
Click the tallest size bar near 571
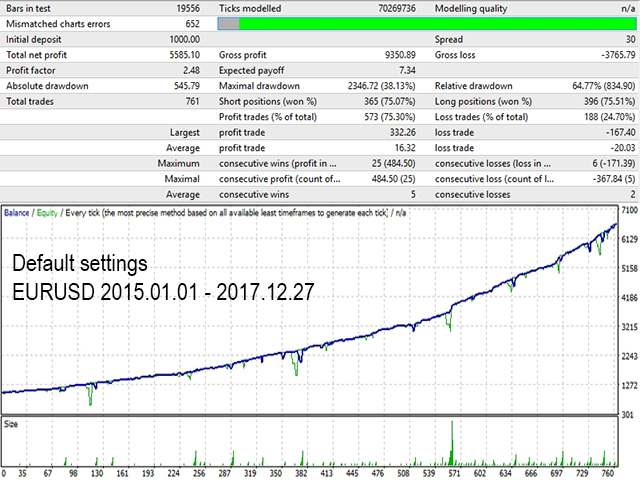[x=452, y=443]
